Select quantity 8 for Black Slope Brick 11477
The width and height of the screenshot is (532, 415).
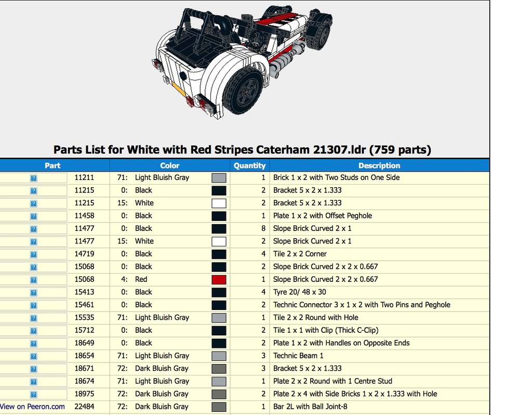coord(263,228)
